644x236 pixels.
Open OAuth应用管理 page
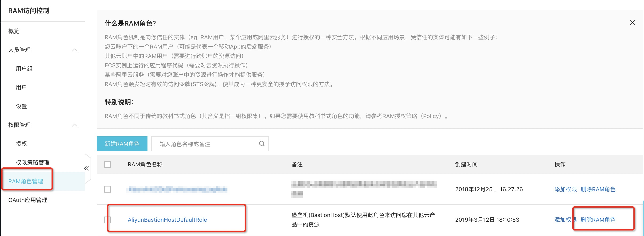point(28,200)
